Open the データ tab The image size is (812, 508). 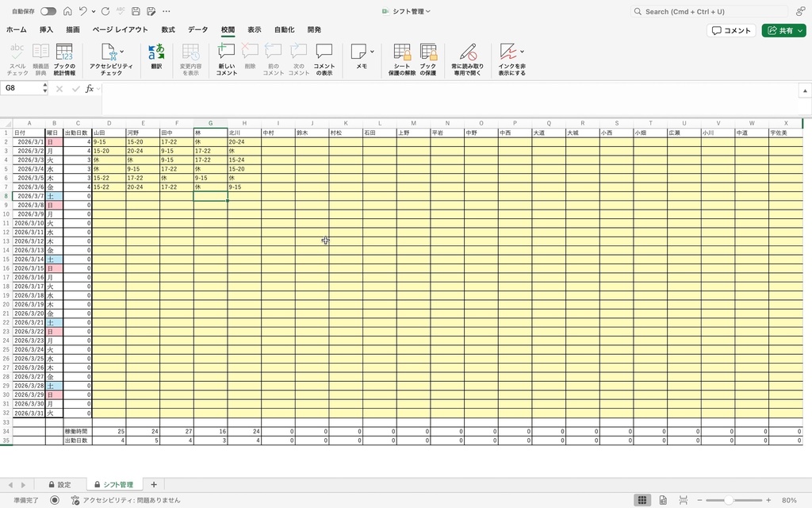click(197, 29)
